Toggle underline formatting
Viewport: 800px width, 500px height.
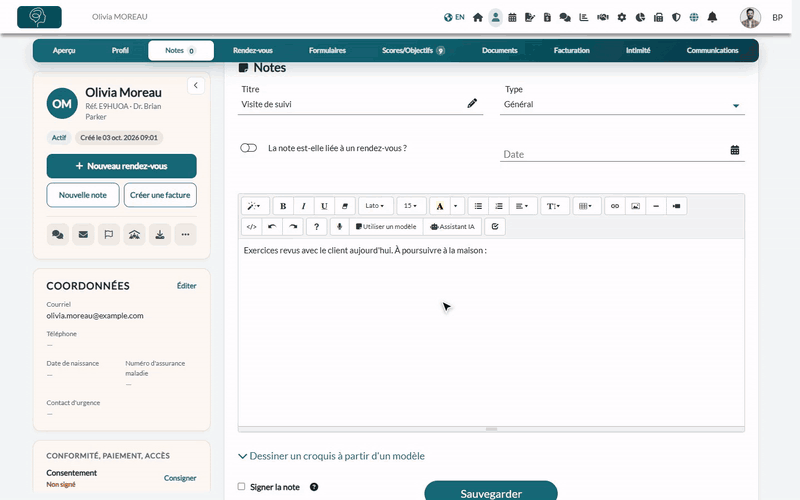pos(324,206)
